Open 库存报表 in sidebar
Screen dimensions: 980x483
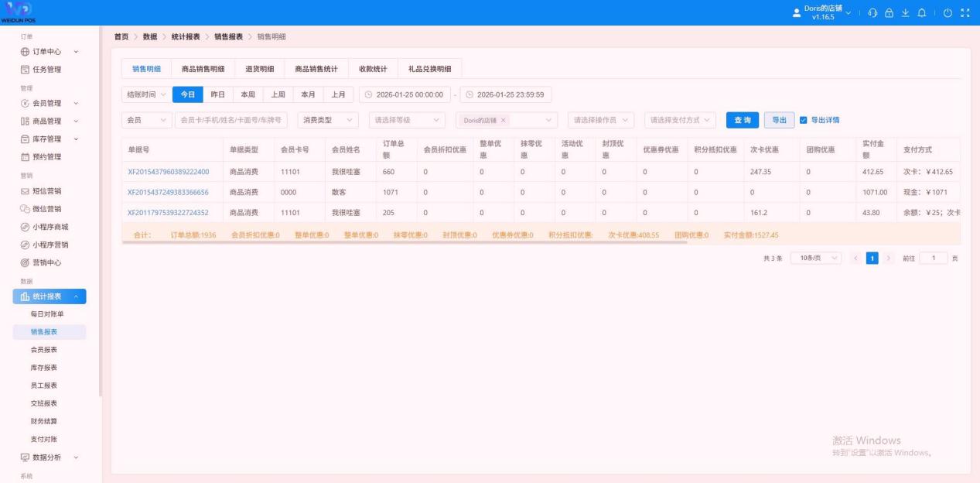44,368
